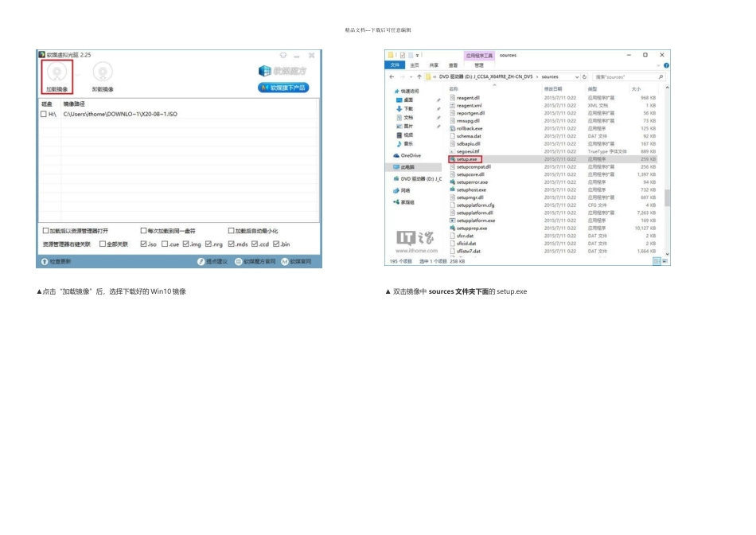Select the rollback.exe file
The height and width of the screenshot is (535, 756).
466,128
